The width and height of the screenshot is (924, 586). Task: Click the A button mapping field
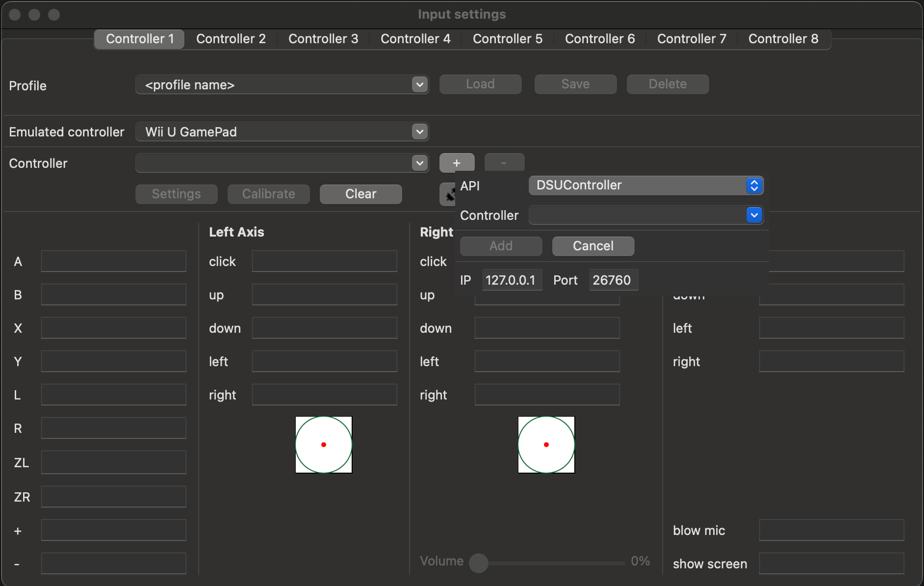pyautogui.click(x=113, y=261)
